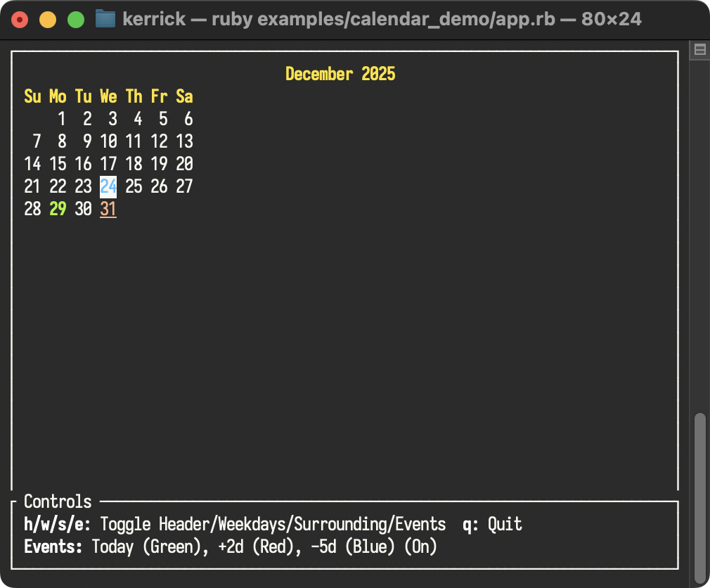Select day 12 in the calendar
Screen dimensions: 710x588
coord(160,141)
